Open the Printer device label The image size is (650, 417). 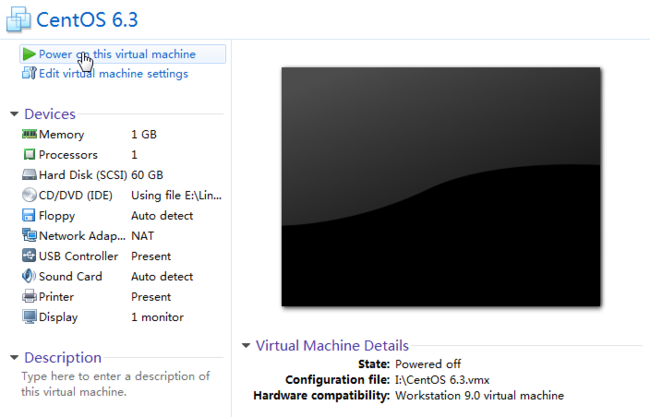point(56,297)
